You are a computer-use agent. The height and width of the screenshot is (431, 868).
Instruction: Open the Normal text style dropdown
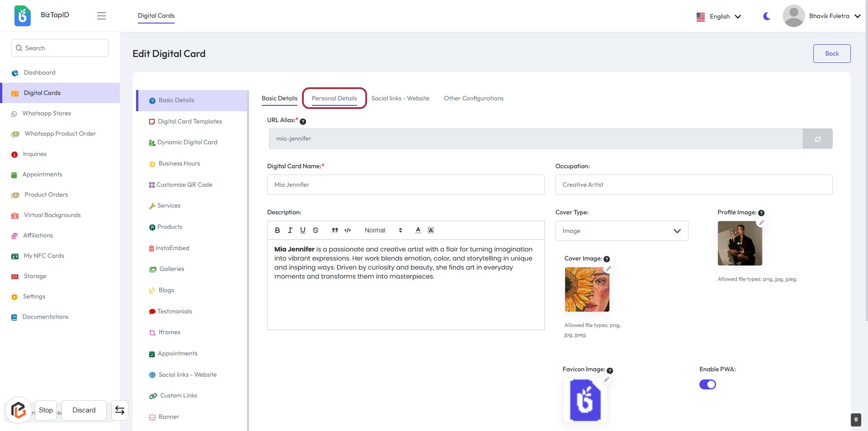[383, 230]
